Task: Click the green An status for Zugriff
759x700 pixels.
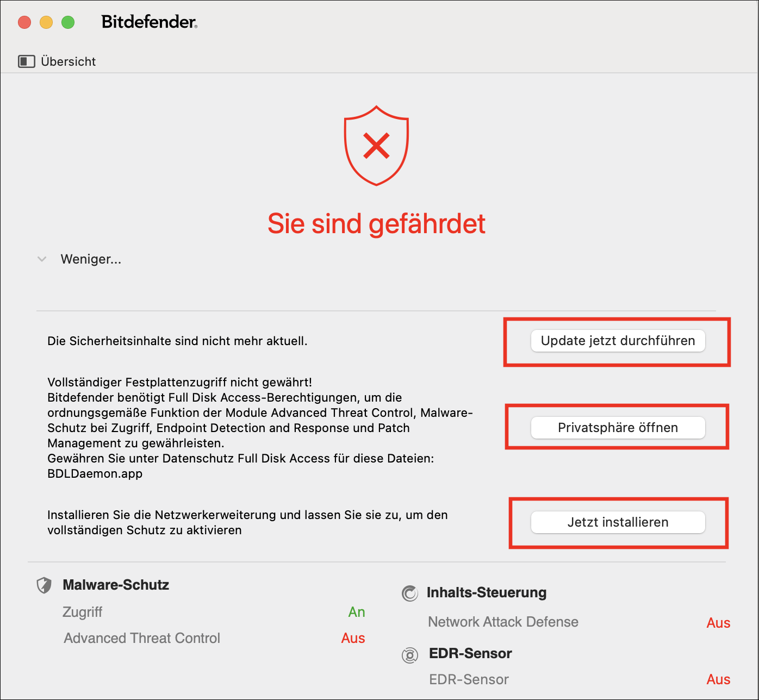Action: 357,612
